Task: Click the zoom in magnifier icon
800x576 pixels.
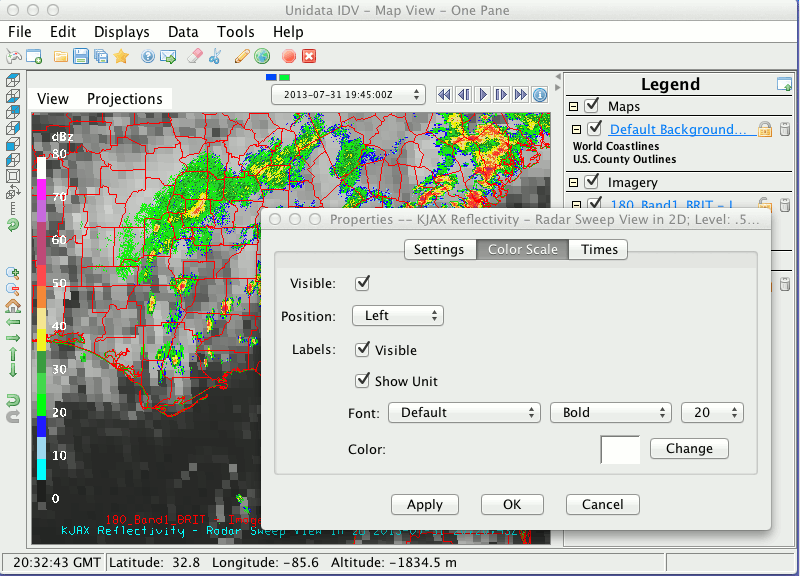Action: click(x=13, y=272)
